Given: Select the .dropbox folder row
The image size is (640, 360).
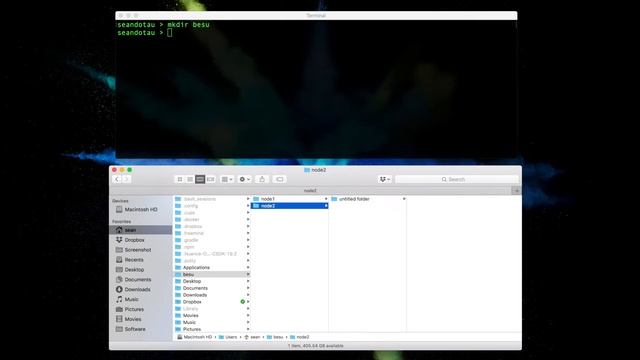Looking at the screenshot, I should 212,227.
